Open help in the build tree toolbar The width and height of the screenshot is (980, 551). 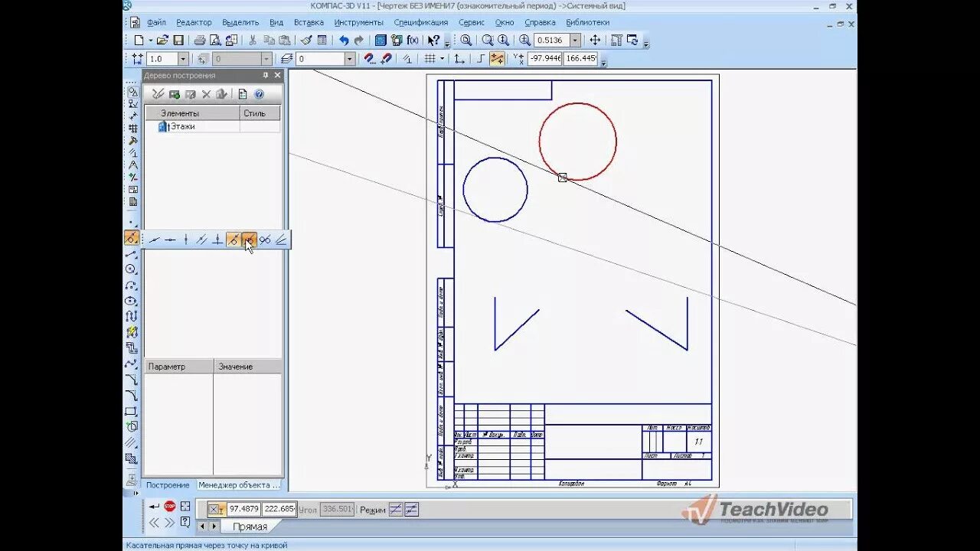259,94
